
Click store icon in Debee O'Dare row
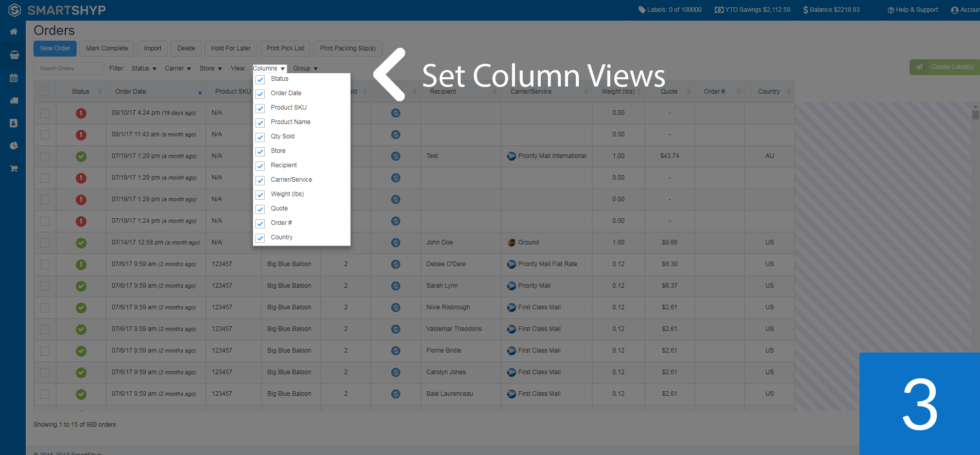click(x=396, y=265)
